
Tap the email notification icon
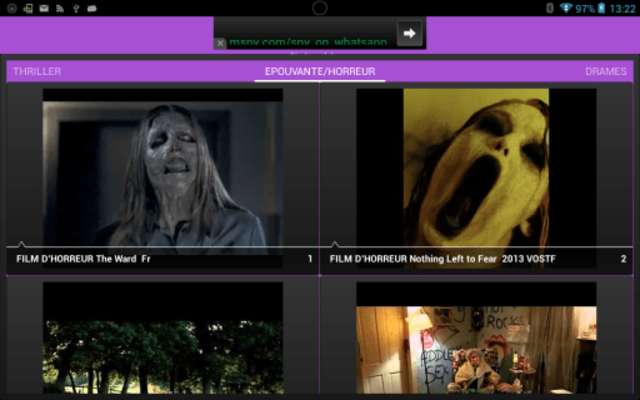tap(44, 8)
